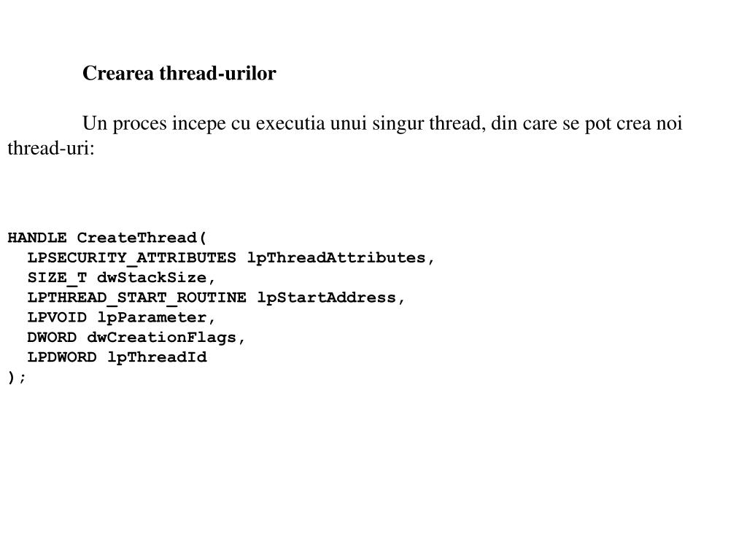Image resolution: width=747 pixels, height=560 pixels.
Task: Click lpStartAddress parameter name
Action: pos(326,297)
